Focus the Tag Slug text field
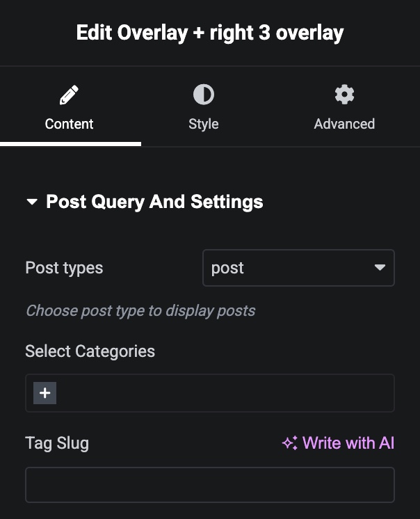Viewport: 420px width, 519px height. tap(209, 485)
